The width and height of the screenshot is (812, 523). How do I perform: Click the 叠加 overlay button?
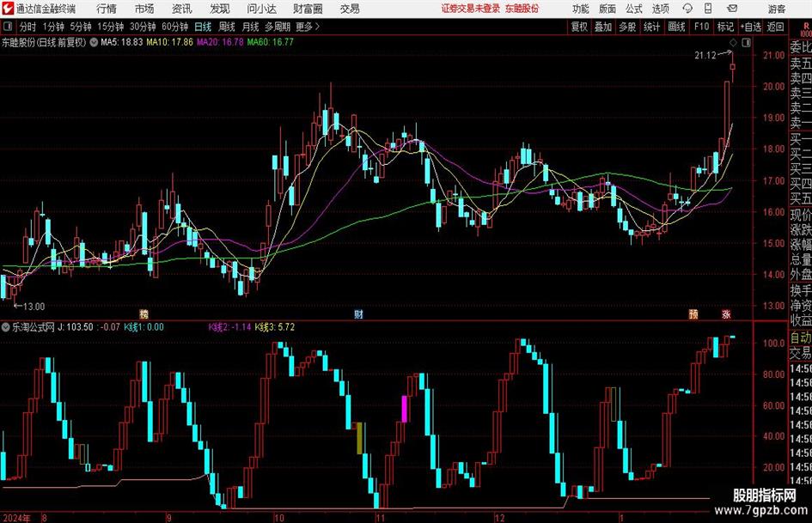coord(603,27)
